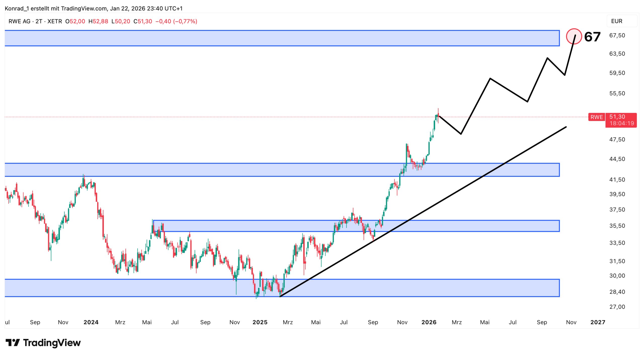Click the change −0,40 (−0,77%)

[176, 21]
